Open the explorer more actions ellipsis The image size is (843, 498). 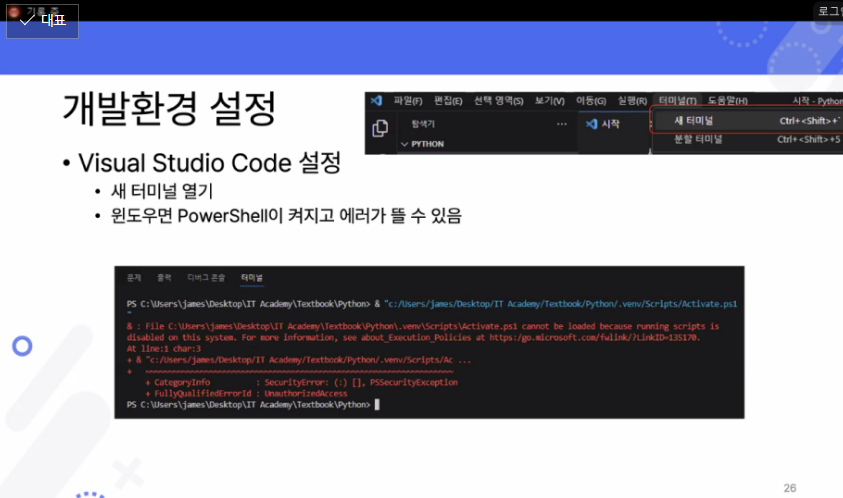point(562,124)
